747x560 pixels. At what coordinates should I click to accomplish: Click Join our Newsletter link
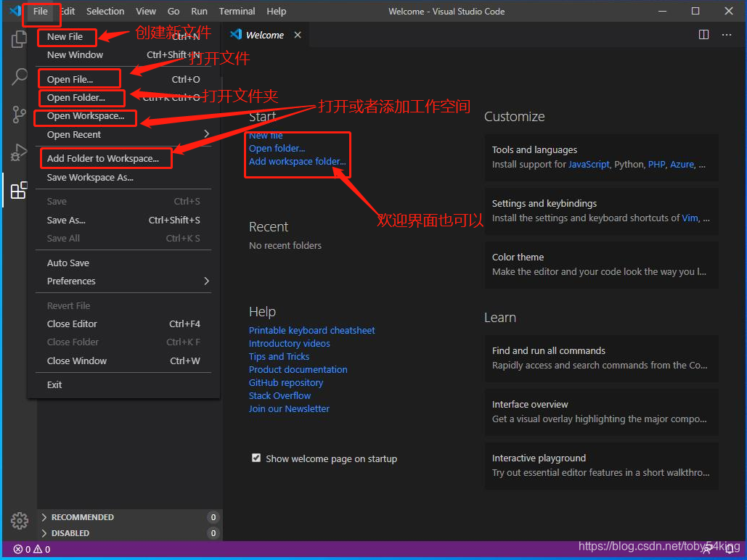[289, 408]
